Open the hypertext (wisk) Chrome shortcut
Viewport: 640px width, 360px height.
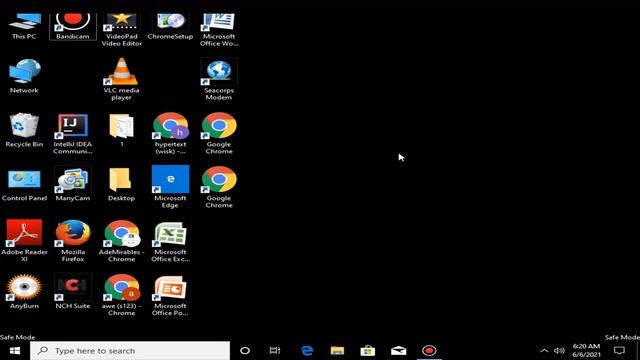(x=170, y=134)
